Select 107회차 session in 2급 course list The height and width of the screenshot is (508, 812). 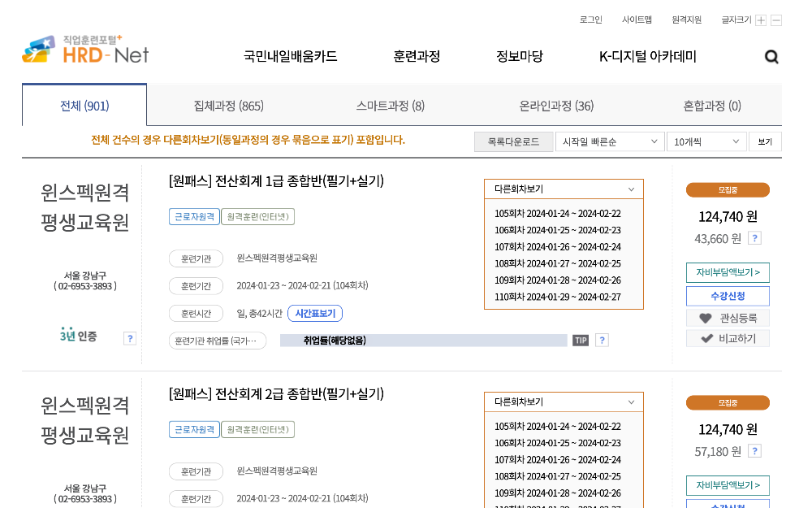(557, 460)
